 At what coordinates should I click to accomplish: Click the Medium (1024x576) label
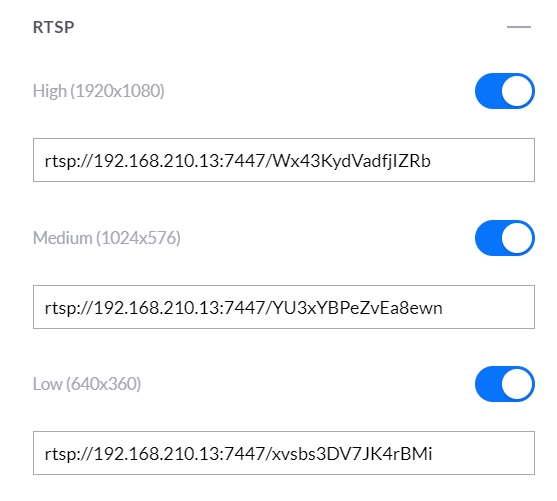pyautogui.click(x=107, y=238)
